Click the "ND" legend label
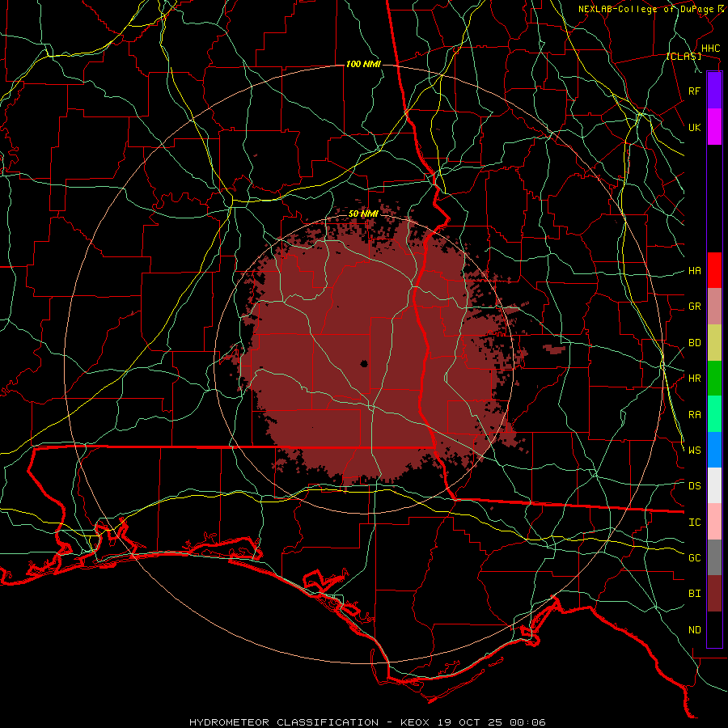Screen dimensions: 728x728 (x=695, y=630)
